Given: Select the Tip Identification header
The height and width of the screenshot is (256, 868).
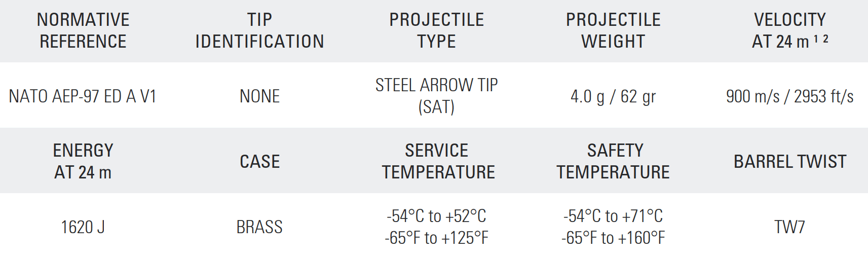Looking at the screenshot, I should (x=259, y=30).
